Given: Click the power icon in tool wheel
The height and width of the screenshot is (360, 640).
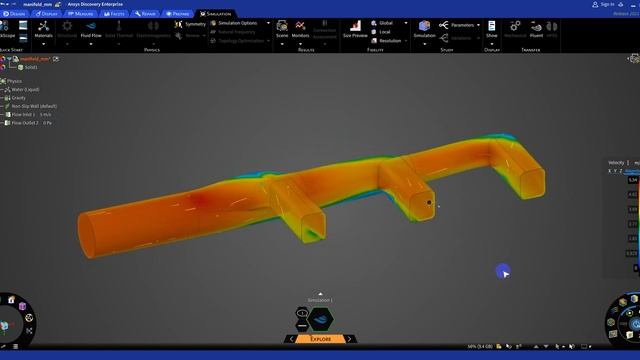Looking at the screenshot, I should tap(636, 324).
